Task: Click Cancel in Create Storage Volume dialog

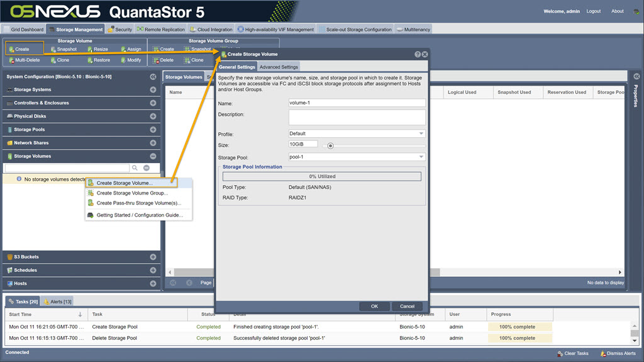Action: click(407, 307)
